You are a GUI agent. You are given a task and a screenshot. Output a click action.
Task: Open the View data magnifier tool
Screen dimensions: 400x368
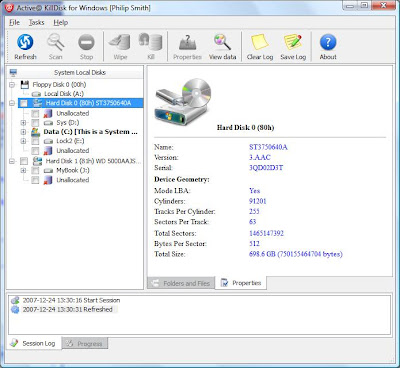[222, 42]
